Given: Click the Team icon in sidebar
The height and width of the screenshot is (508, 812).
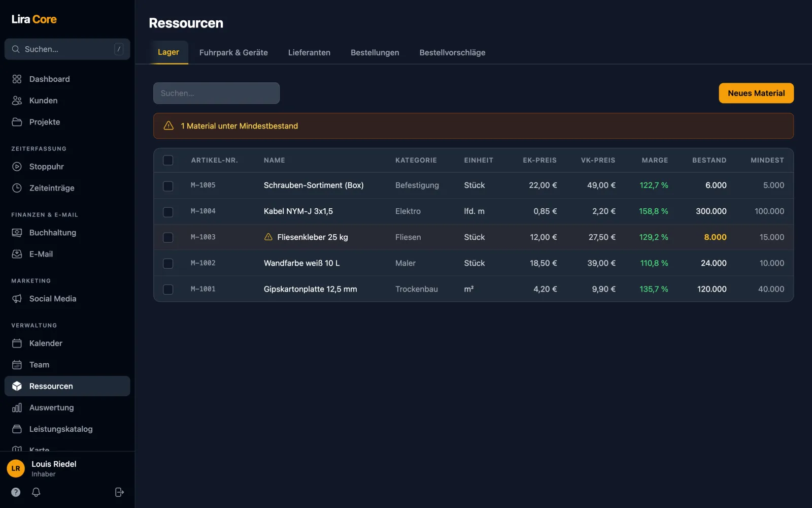Looking at the screenshot, I should pyautogui.click(x=17, y=365).
